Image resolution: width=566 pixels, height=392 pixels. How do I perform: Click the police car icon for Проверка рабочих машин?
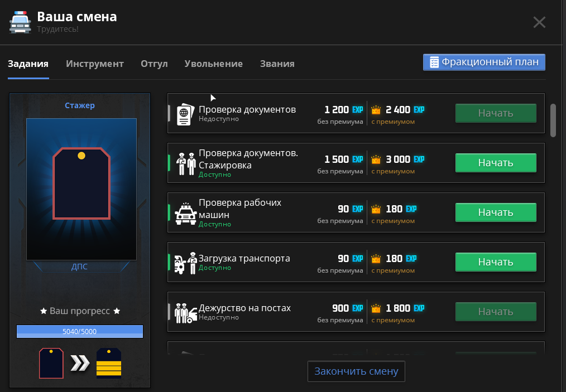pos(185,214)
